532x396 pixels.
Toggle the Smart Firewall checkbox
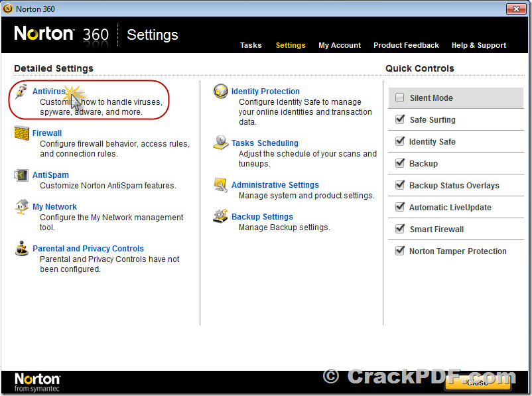(x=400, y=229)
